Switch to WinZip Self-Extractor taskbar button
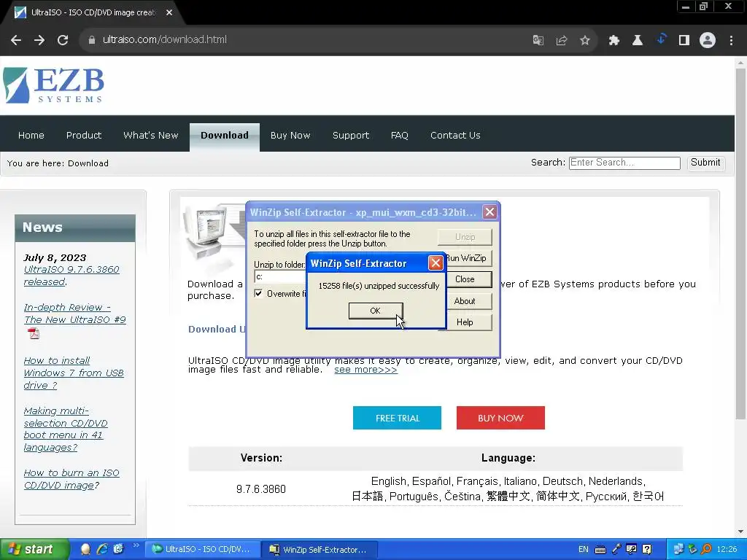The width and height of the screenshot is (747, 560). coord(320,550)
